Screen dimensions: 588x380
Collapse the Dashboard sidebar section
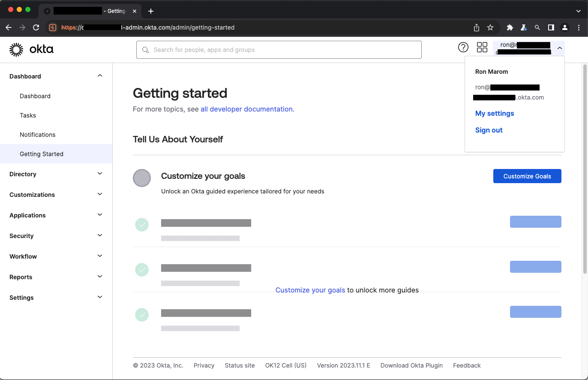coord(100,76)
